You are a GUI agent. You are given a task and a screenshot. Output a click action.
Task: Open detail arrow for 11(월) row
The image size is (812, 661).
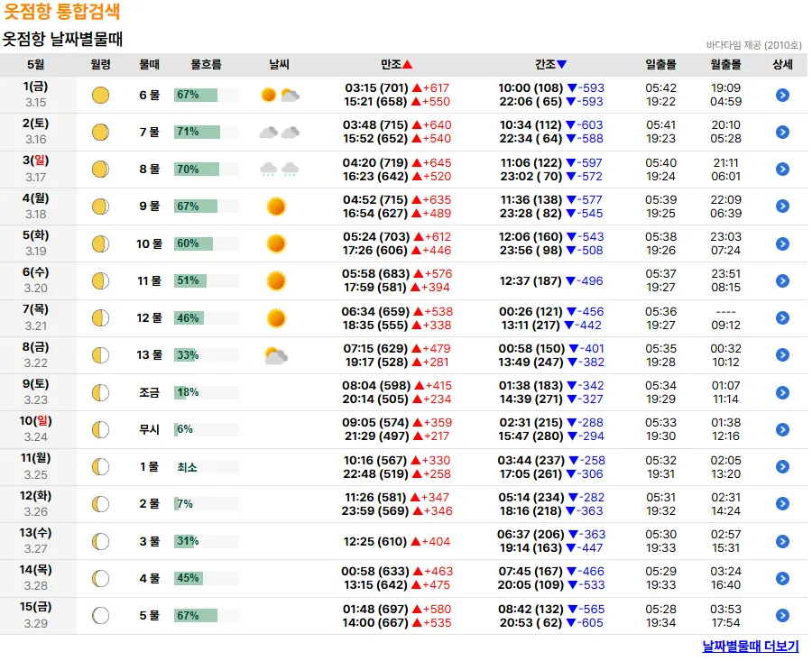coord(782,466)
